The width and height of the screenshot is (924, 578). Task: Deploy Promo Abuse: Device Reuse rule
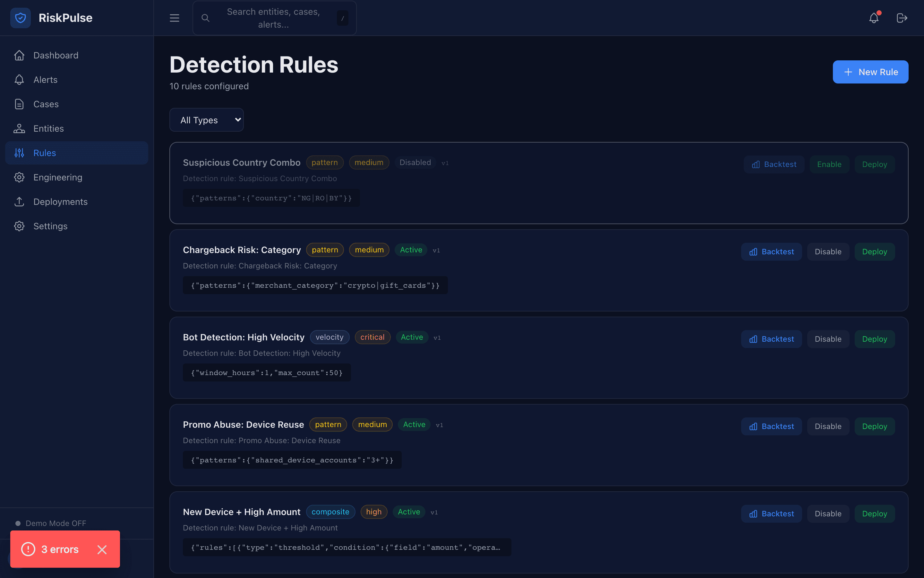[874, 426]
